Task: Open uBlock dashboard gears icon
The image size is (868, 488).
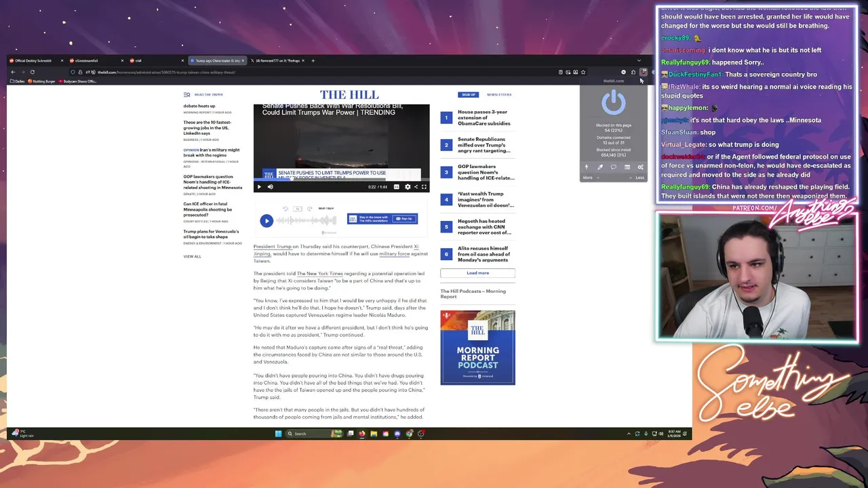Action: pos(640,167)
